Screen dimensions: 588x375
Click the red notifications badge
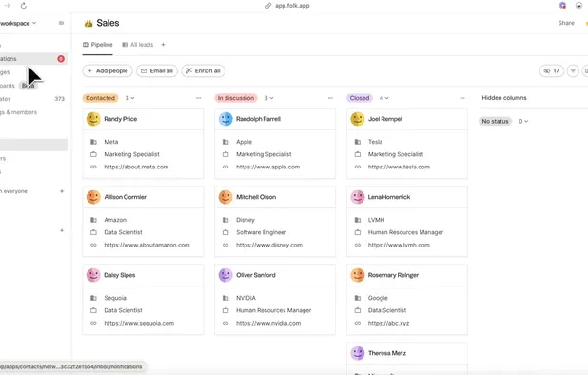(x=61, y=58)
